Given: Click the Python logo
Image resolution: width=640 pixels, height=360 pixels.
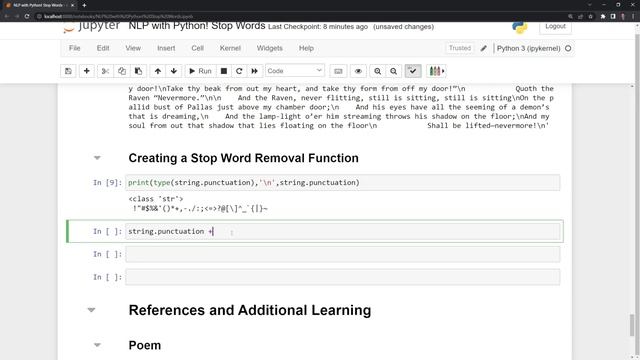Looking at the screenshot, I should click(x=520, y=28).
